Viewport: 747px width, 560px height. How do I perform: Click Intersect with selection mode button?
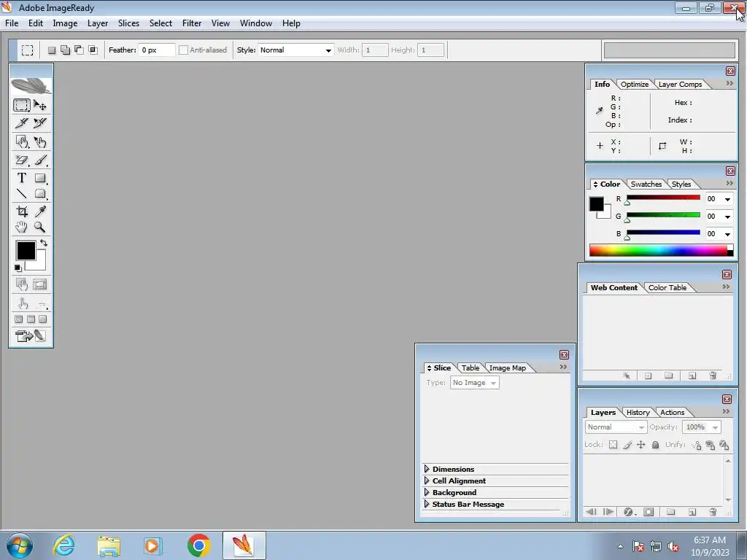coord(93,50)
